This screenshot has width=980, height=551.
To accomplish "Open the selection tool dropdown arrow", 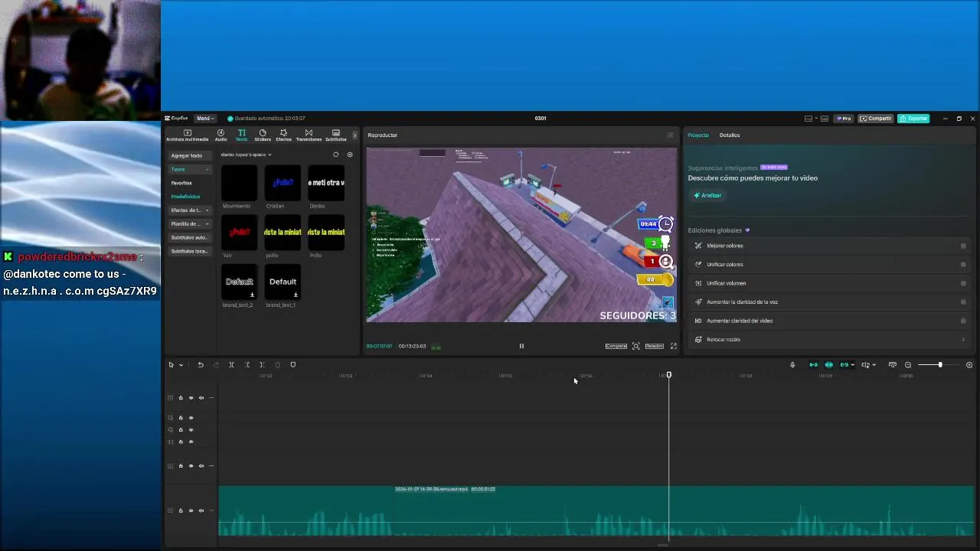I will pos(181,365).
